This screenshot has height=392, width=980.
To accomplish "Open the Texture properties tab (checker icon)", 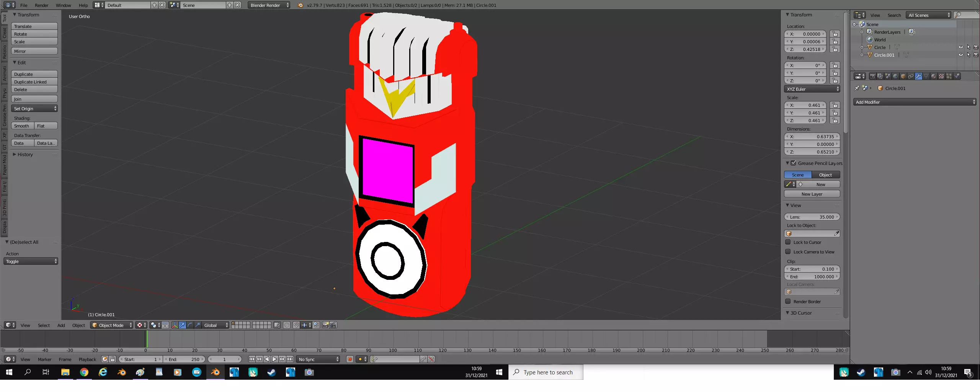I will pos(941,76).
